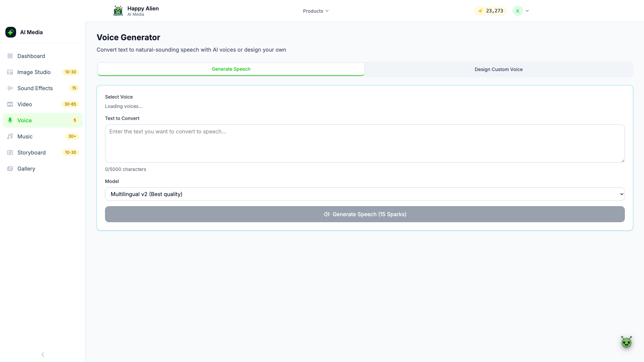This screenshot has height=362, width=644.
Task: Expand the Products dropdown menu
Action: (316, 11)
